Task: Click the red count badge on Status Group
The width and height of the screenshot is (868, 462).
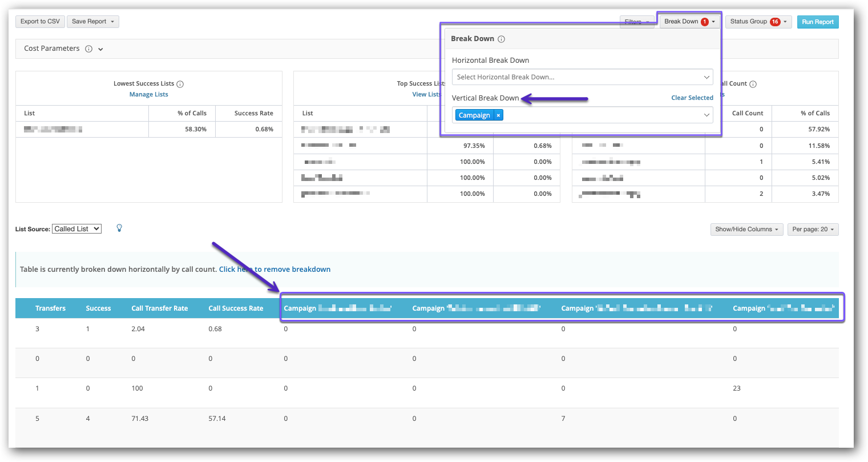Action: tap(775, 21)
